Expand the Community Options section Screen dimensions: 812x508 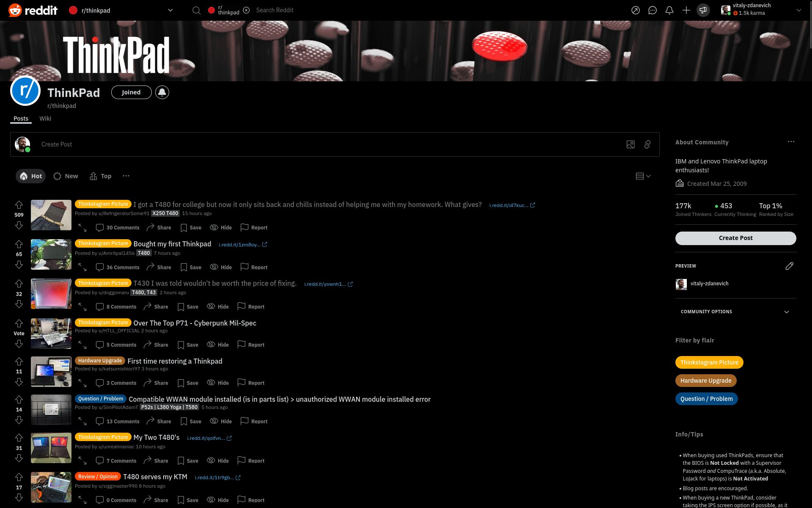[x=787, y=311]
